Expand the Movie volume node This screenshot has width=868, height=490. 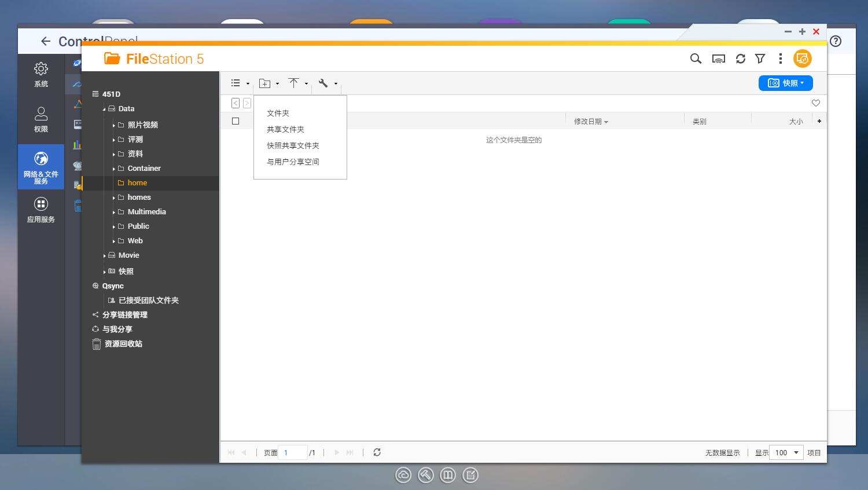coord(105,255)
